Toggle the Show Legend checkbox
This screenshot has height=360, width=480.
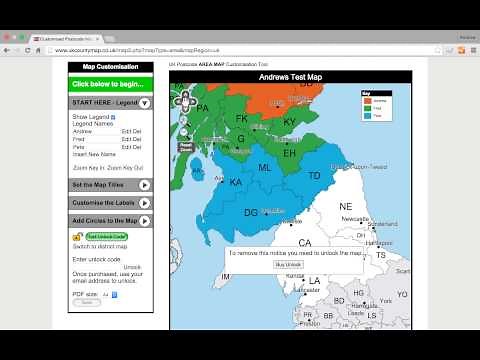(113, 117)
